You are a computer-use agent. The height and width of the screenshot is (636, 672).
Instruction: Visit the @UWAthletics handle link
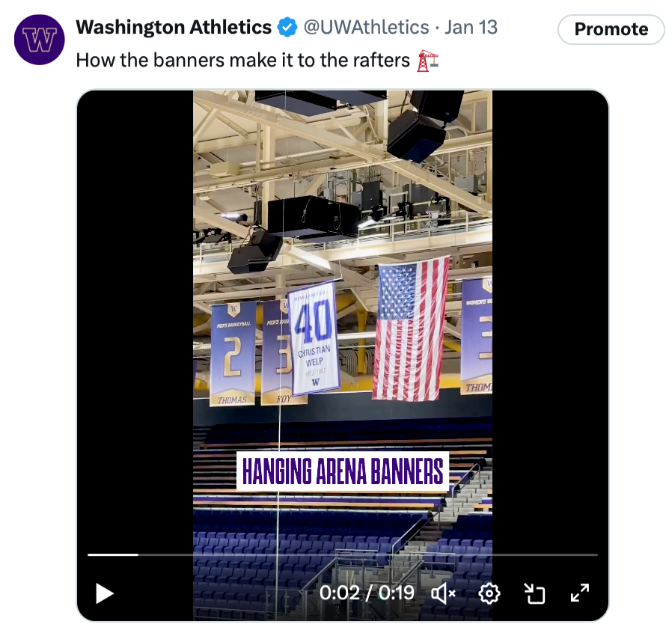pyautogui.click(x=365, y=28)
